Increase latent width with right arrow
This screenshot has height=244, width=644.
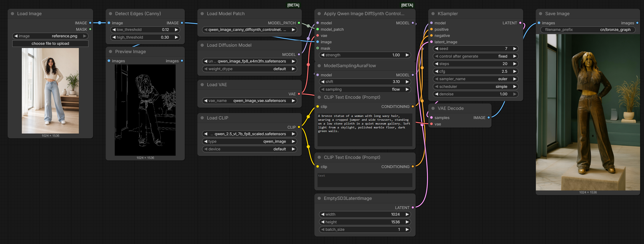click(407, 214)
